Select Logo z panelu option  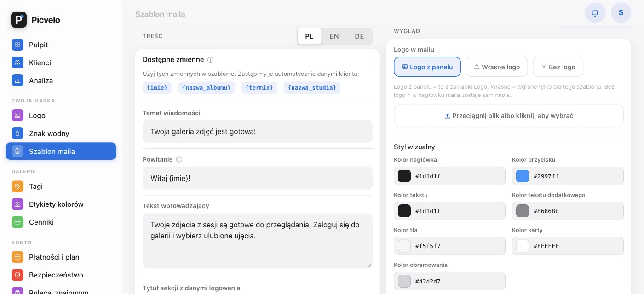[427, 67]
